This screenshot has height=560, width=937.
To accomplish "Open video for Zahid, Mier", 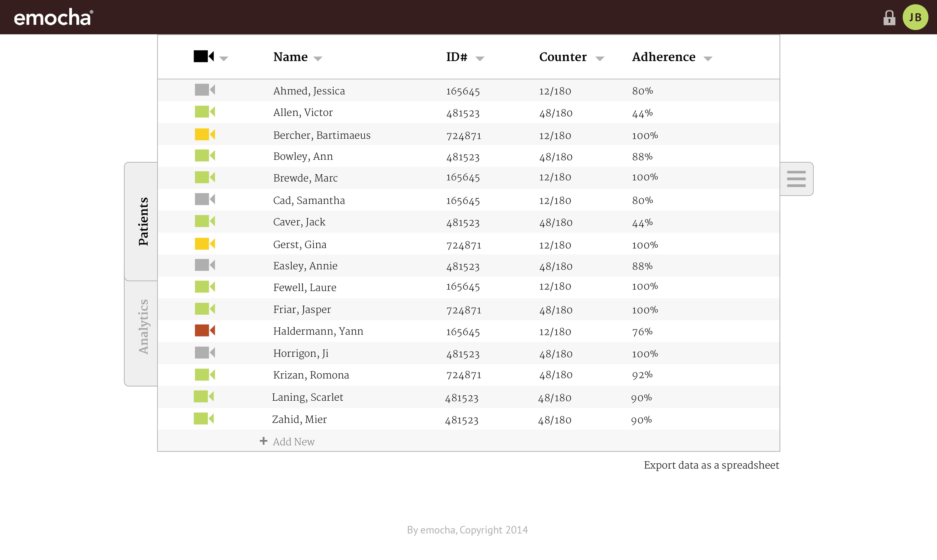I will [x=204, y=418].
